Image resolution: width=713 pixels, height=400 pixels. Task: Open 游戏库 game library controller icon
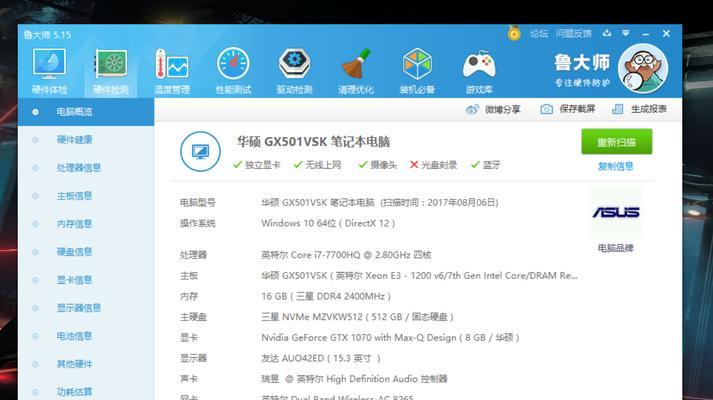pyautogui.click(x=479, y=71)
